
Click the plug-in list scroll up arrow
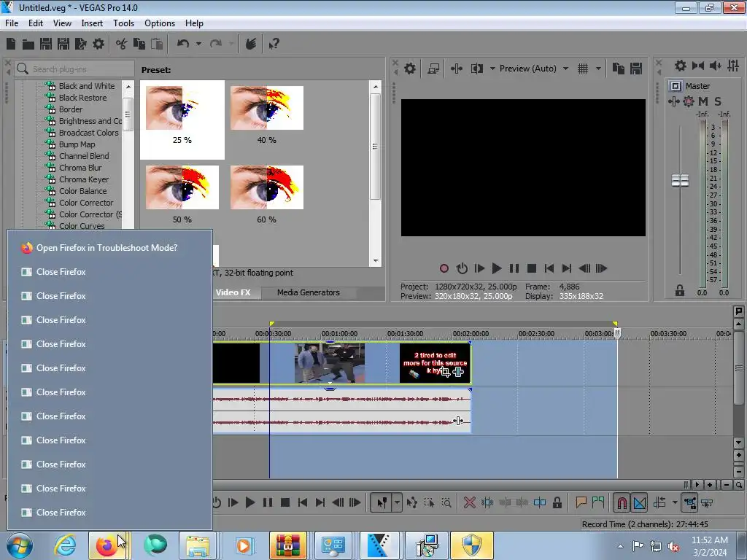(128, 87)
